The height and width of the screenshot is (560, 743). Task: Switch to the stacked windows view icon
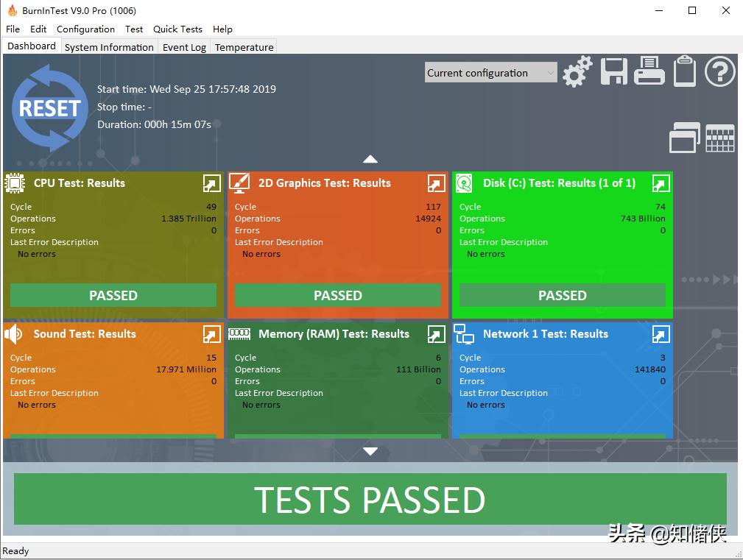684,138
